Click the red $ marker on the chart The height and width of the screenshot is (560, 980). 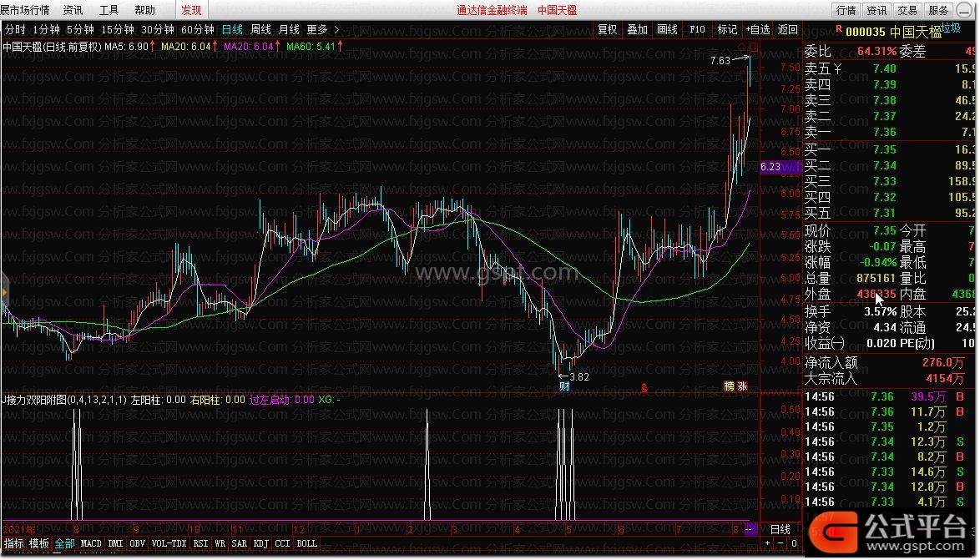coord(644,388)
